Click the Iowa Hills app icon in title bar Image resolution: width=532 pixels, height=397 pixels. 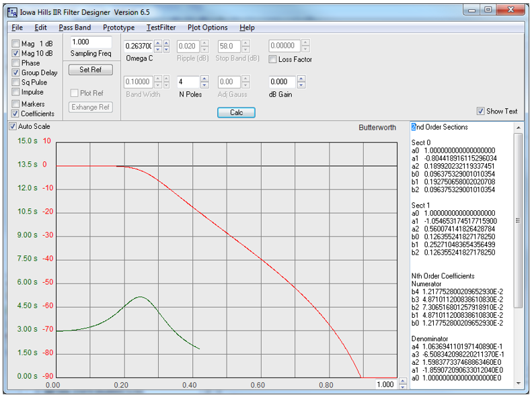tap(12, 13)
